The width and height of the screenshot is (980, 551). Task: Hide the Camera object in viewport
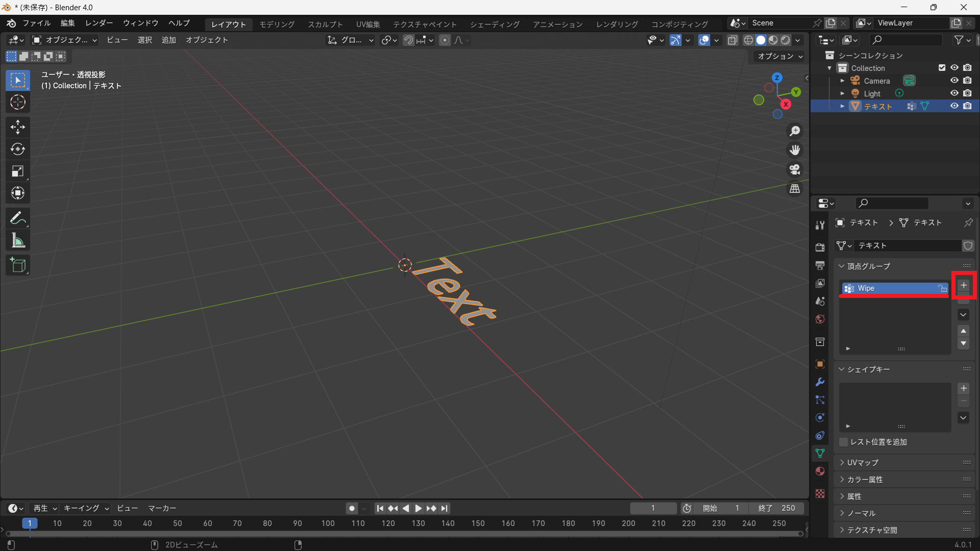[954, 81]
